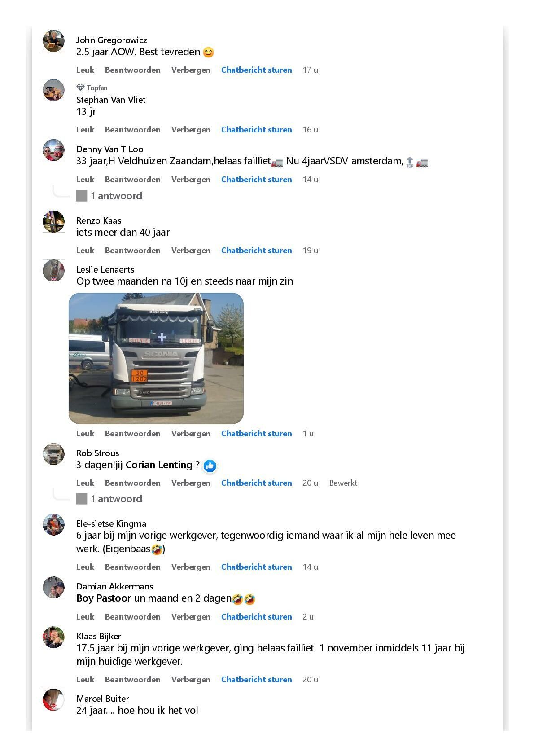Click Renzo Kaas's profile picture
534x756 pixels.
click(53, 221)
